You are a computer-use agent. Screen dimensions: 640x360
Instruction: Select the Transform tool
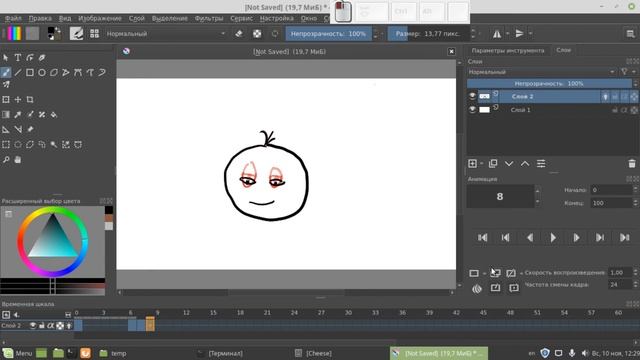tap(6, 100)
